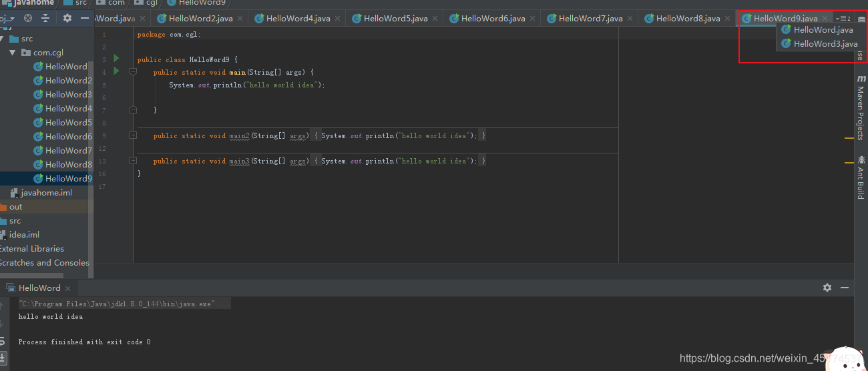
Task: Switch to HelloWord4.java tab
Action: coord(298,19)
